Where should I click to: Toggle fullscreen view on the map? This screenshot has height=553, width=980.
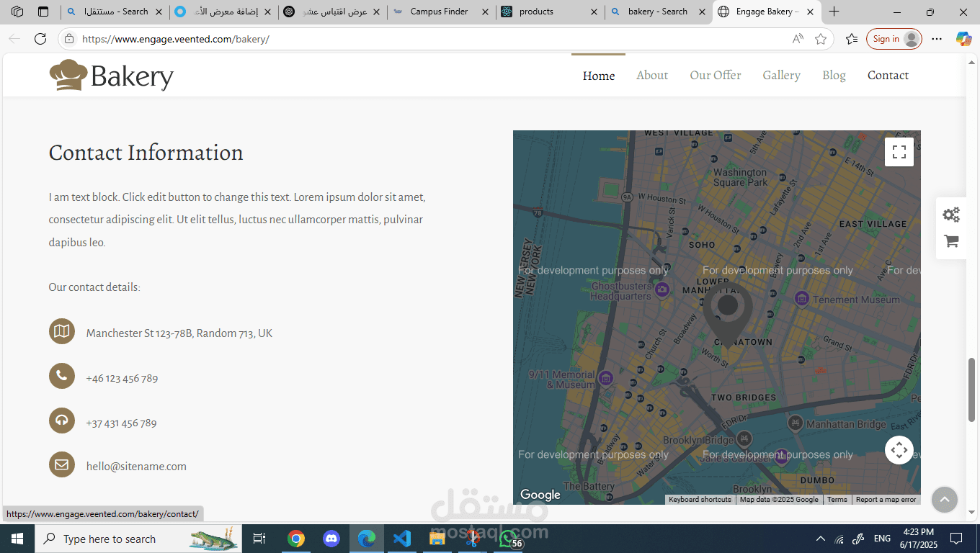click(x=899, y=152)
